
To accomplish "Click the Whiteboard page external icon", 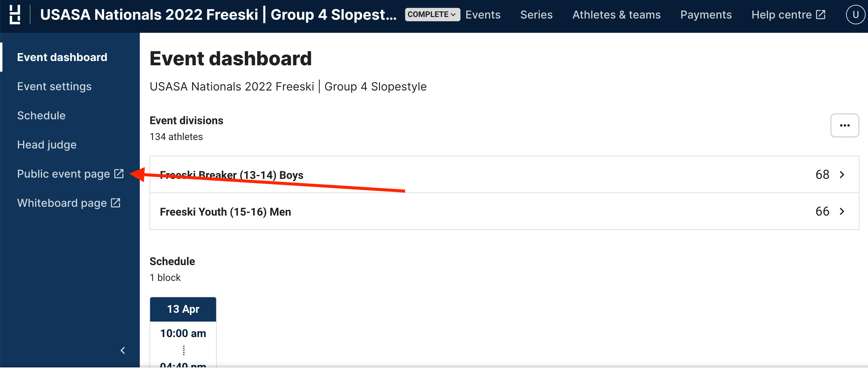I will tap(115, 203).
